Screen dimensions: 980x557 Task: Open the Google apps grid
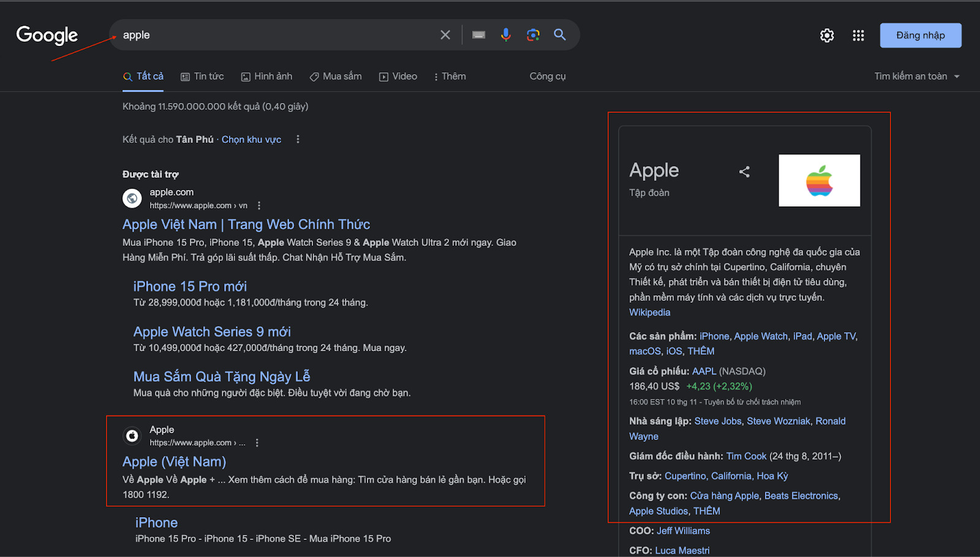click(858, 35)
